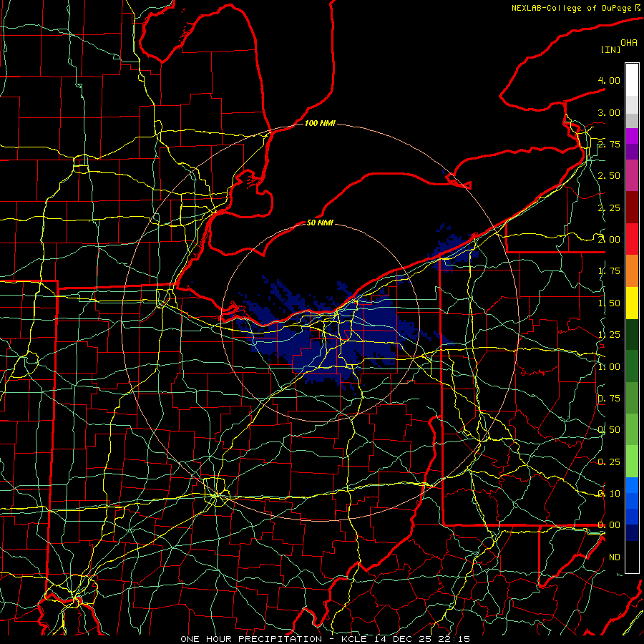
Task: Click the ONE HOUR PRECIPITATION title text
Action: pos(251,639)
